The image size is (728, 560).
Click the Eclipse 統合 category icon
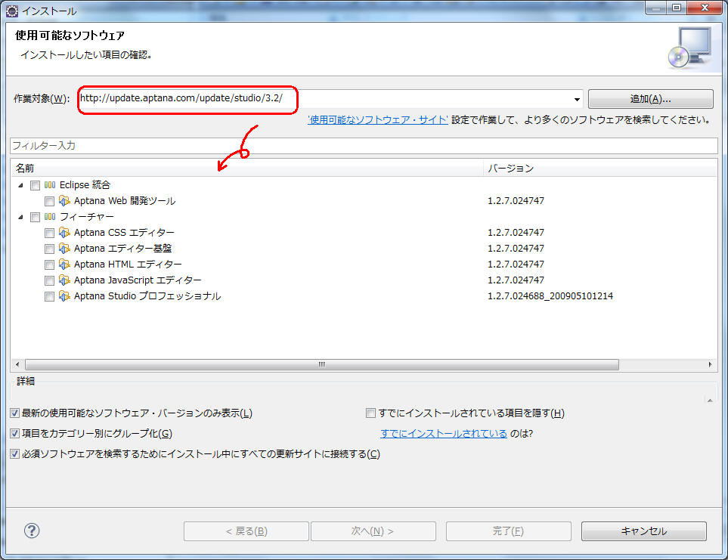(50, 185)
